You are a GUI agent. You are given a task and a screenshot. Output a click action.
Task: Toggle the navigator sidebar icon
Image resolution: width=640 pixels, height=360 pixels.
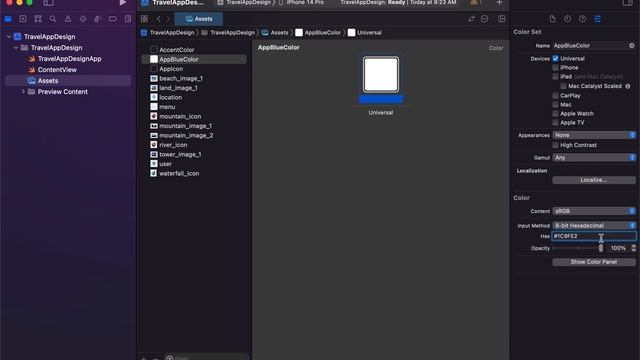coord(48,3)
